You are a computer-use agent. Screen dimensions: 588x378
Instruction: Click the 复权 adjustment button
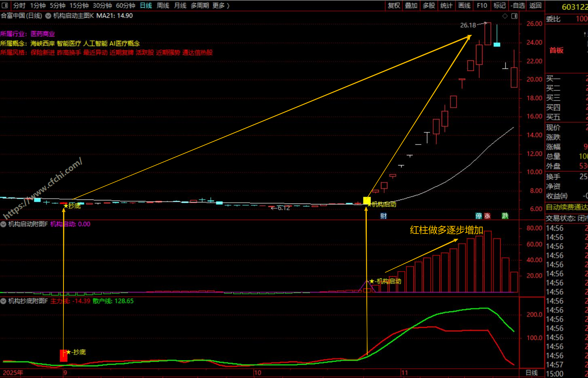pyautogui.click(x=394, y=5)
